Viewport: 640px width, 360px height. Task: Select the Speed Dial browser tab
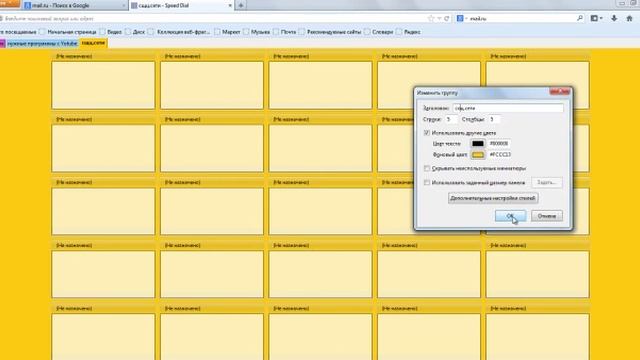(x=179, y=6)
